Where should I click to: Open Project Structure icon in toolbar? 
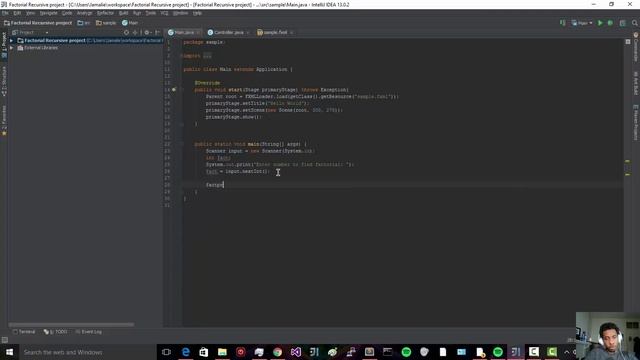(x=622, y=23)
